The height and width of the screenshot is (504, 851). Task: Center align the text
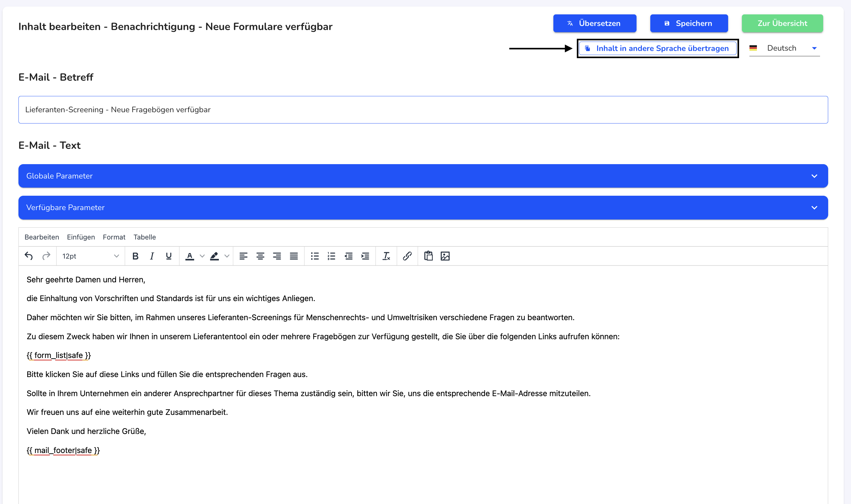pyautogui.click(x=260, y=256)
